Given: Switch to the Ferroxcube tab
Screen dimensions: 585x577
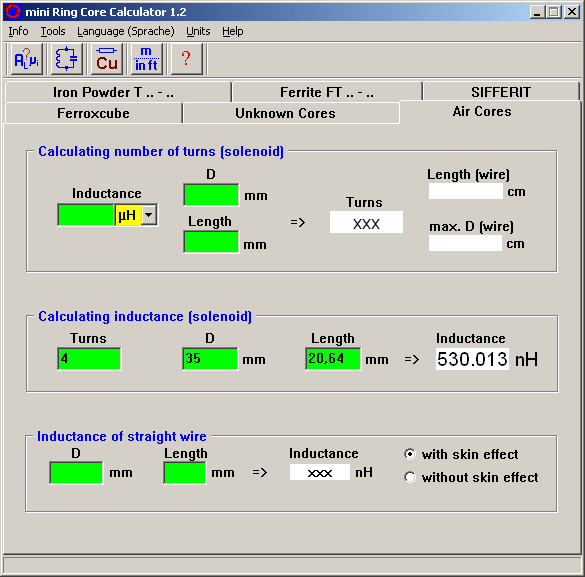Looking at the screenshot, I should point(93,113).
